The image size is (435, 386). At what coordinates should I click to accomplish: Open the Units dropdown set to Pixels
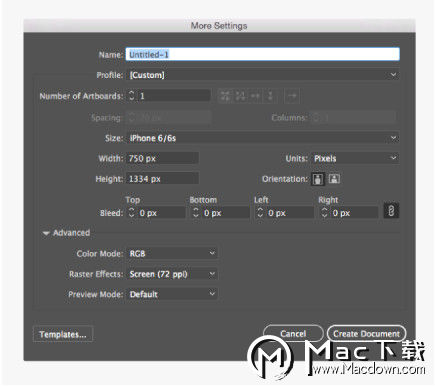tap(355, 158)
